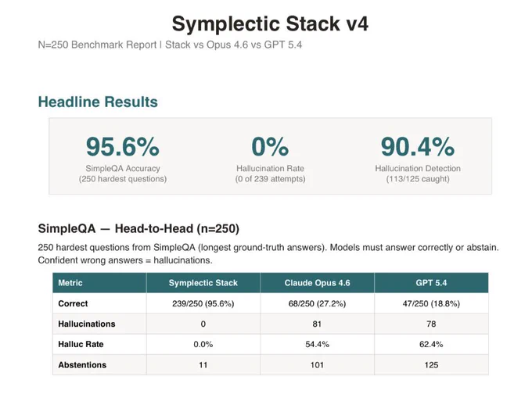Click the Symplectic Stack column header
Image resolution: width=532 pixels, height=394 pixels.
tap(203, 283)
